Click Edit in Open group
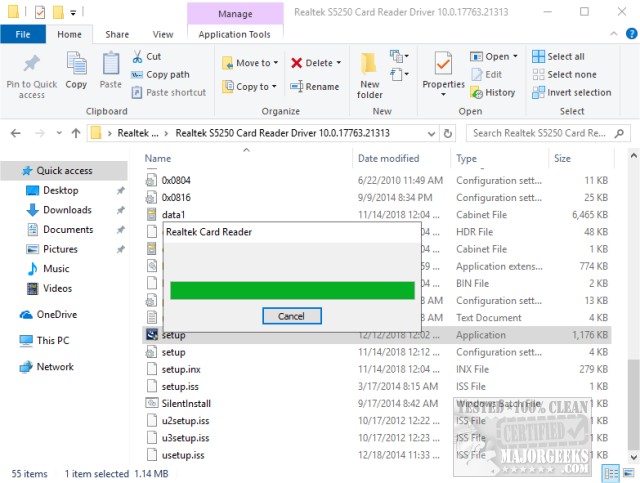 click(x=487, y=75)
